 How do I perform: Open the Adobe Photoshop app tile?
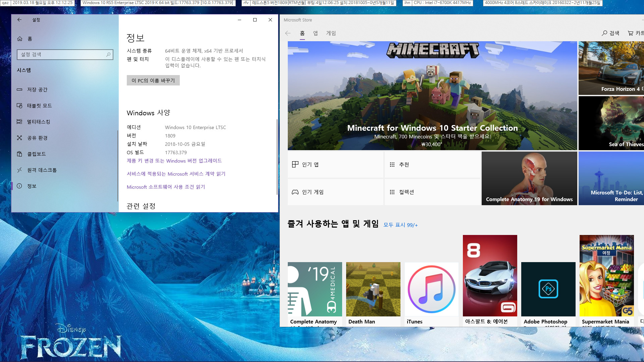click(548, 294)
